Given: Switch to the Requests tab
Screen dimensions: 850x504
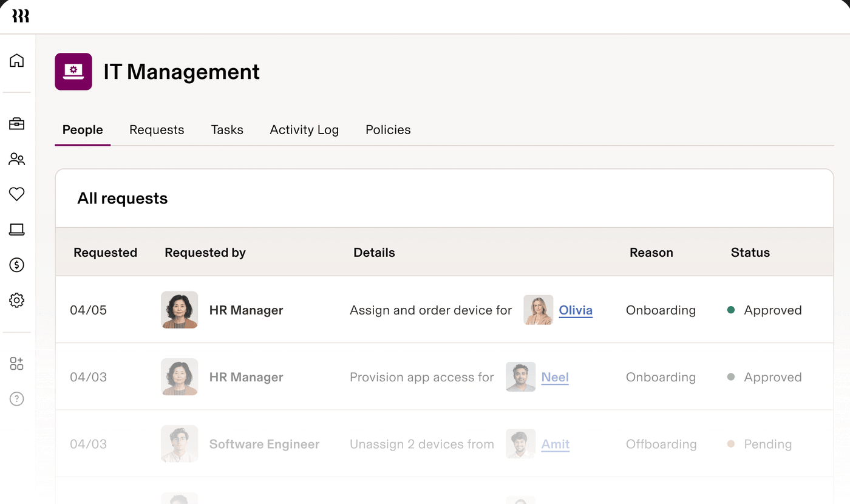Looking at the screenshot, I should 157,130.
